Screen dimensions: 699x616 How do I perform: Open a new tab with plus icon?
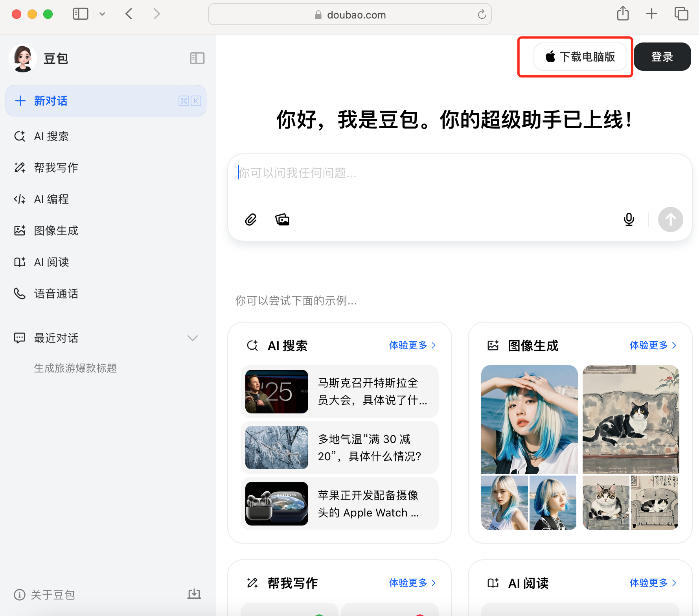[651, 14]
